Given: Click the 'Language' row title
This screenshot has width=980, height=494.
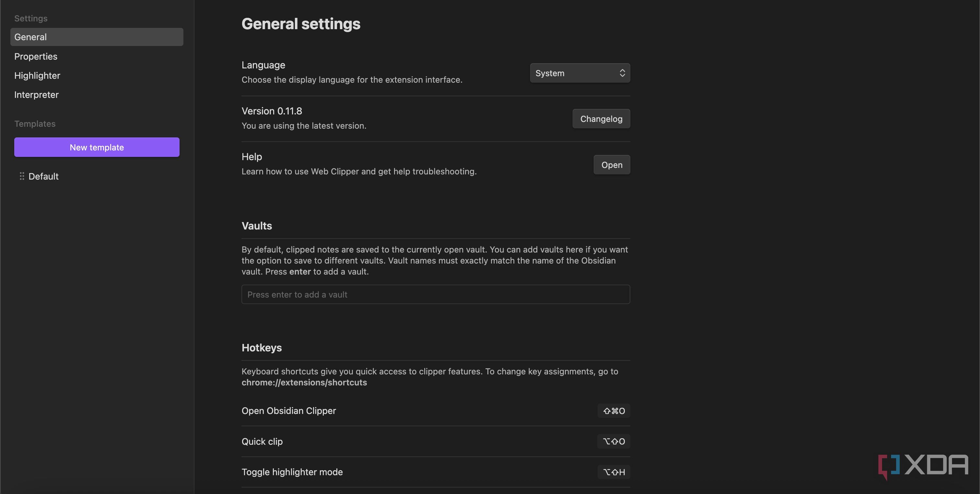Looking at the screenshot, I should click(x=263, y=65).
